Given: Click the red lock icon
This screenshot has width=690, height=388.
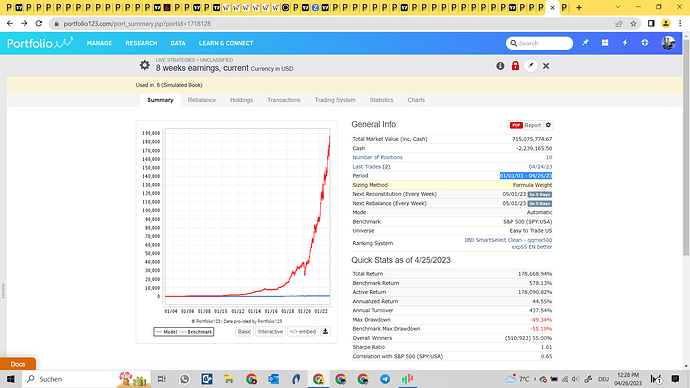Looking at the screenshot, I should [x=515, y=66].
